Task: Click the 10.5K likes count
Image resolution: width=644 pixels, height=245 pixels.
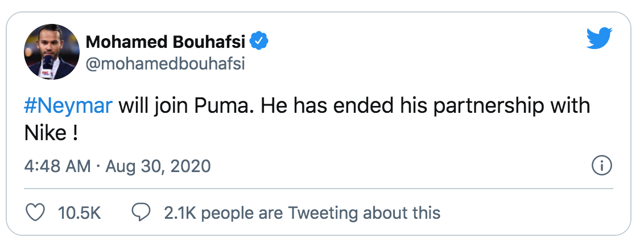Action: (79, 214)
